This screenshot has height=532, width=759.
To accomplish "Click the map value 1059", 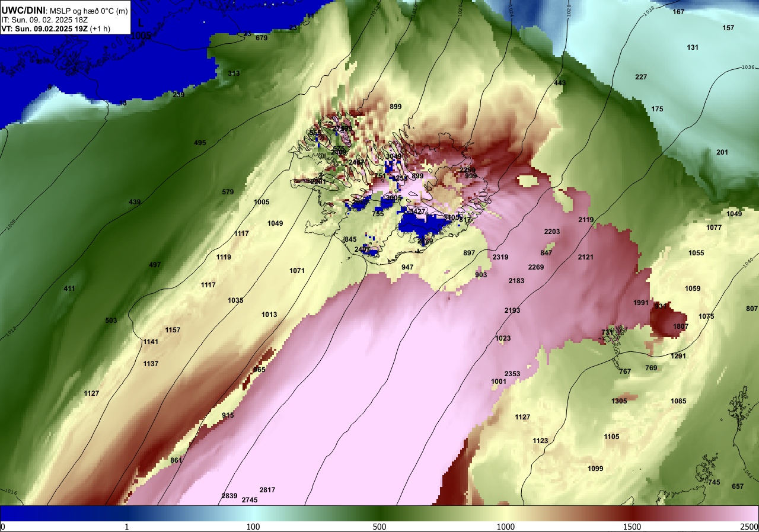I will 693,289.
